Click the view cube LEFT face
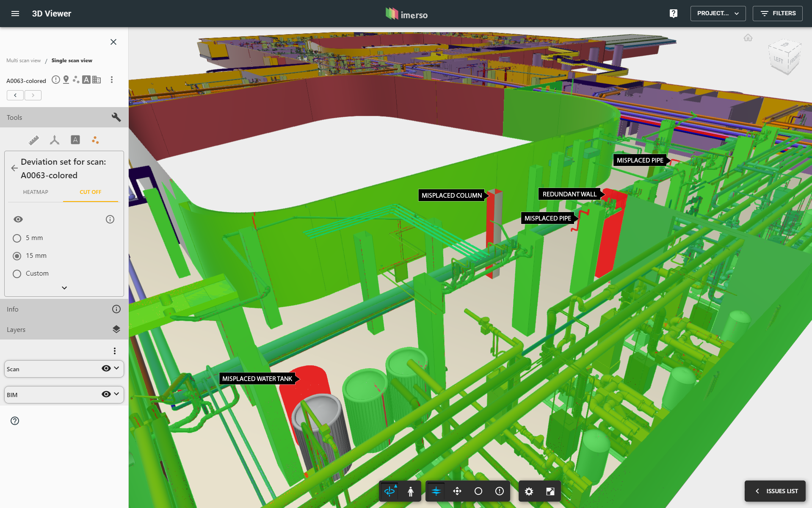This screenshot has height=508, width=812. click(x=779, y=60)
